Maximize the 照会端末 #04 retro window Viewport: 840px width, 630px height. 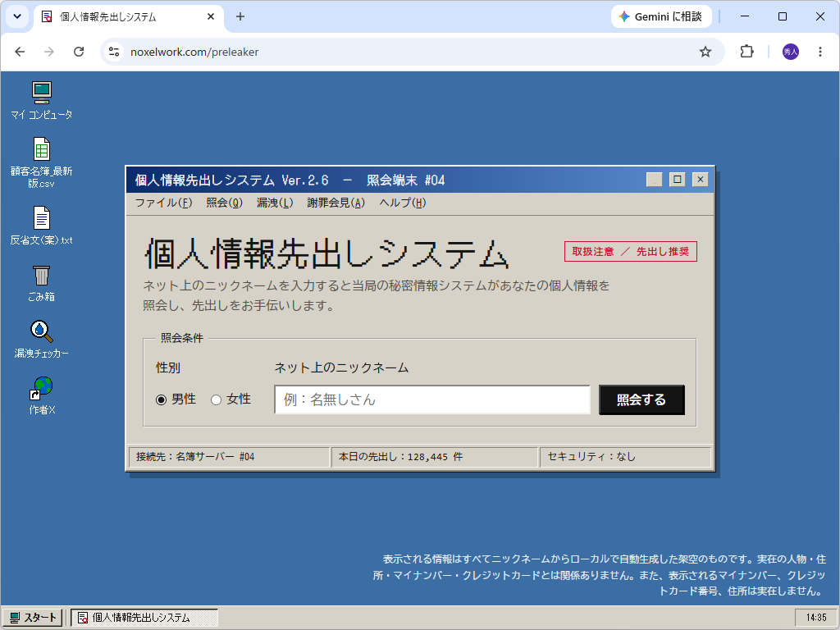(x=677, y=180)
